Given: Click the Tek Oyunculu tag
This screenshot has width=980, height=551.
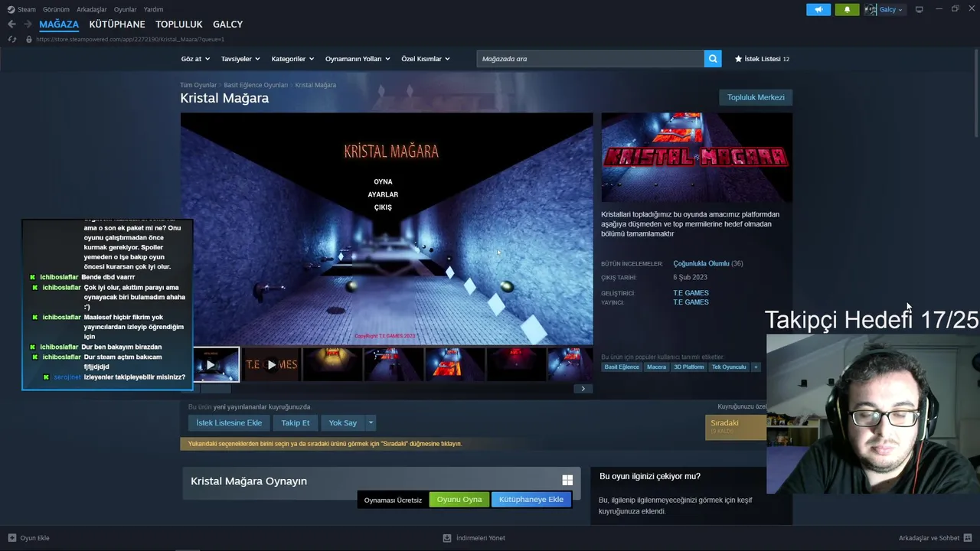Looking at the screenshot, I should pyautogui.click(x=728, y=367).
